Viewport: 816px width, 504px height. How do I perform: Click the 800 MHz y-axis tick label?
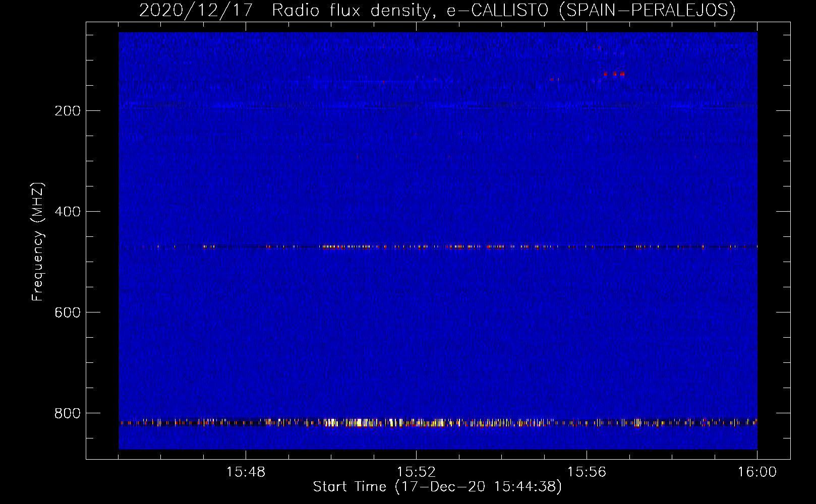click(68, 413)
